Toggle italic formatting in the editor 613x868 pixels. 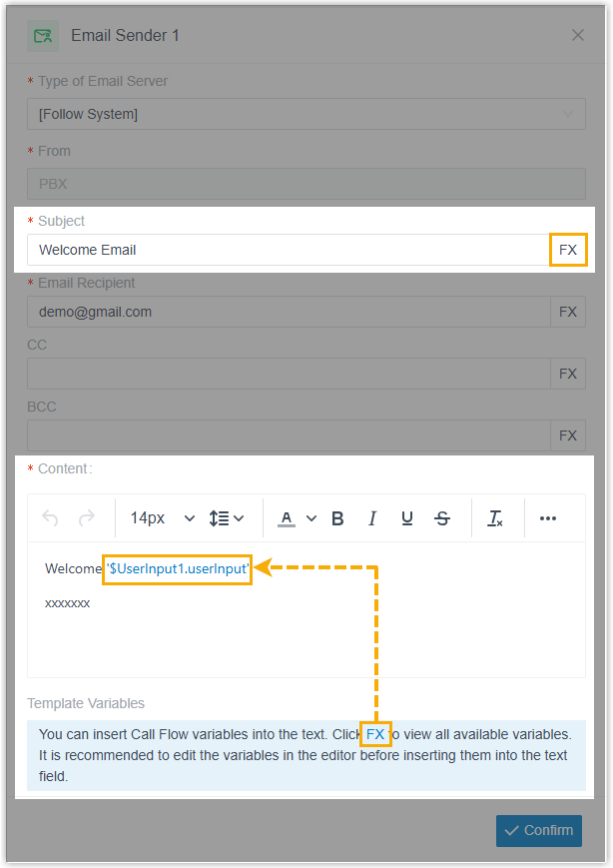coord(372,517)
